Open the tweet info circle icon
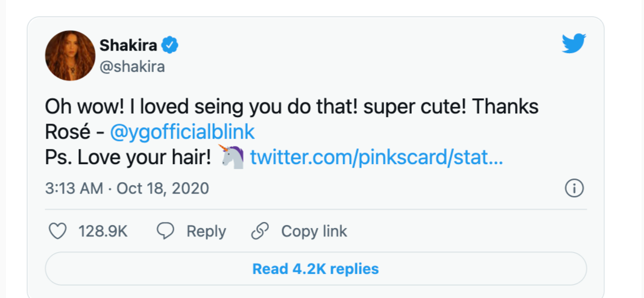Screen dimensions: 644x298 (574, 189)
